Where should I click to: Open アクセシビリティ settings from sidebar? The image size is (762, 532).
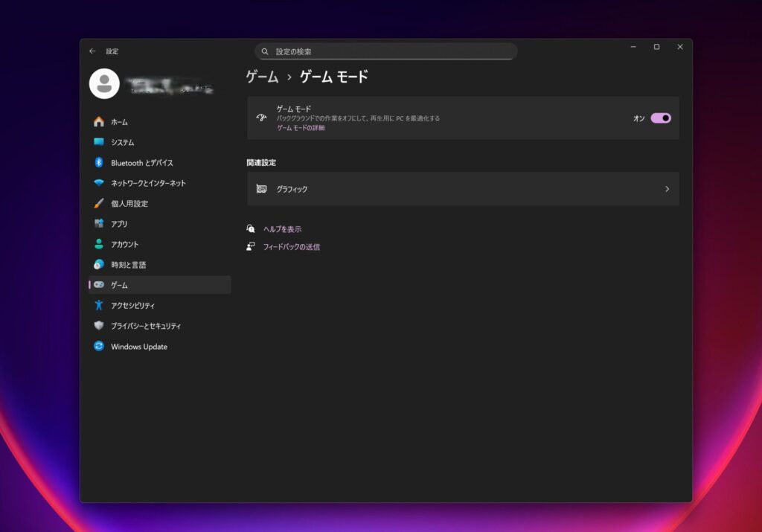[132, 306]
